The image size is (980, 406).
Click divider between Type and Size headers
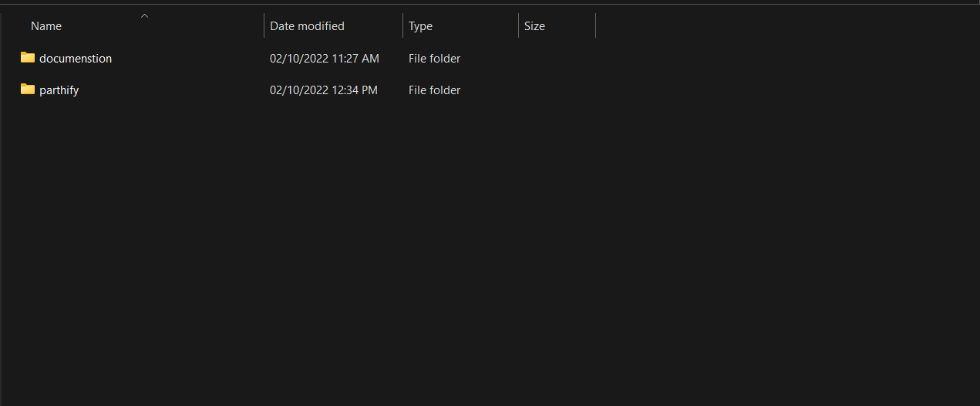(518, 25)
